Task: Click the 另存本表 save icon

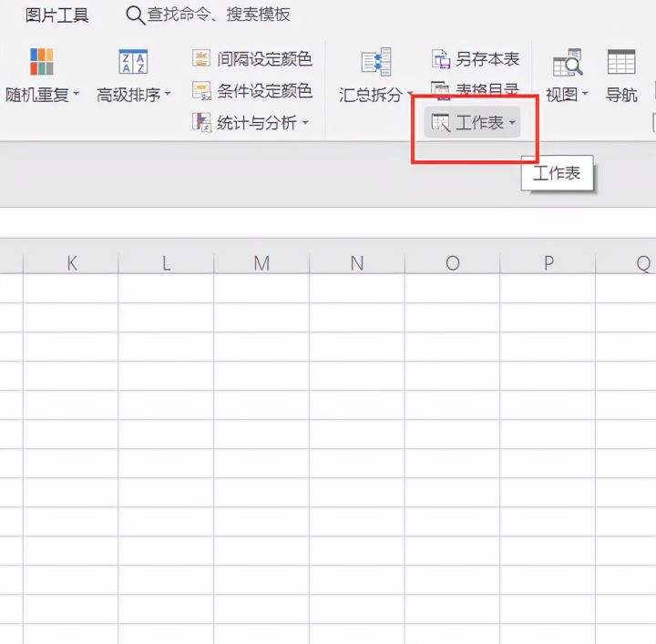Action: coord(441,58)
